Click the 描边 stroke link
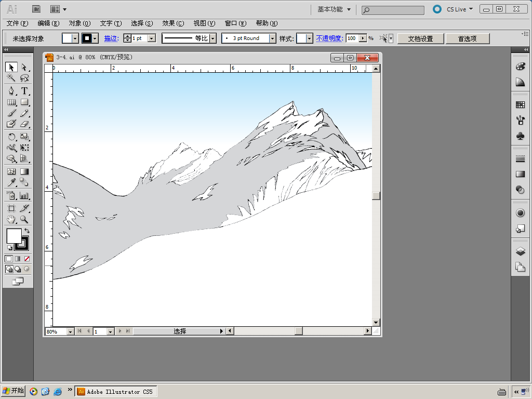Viewport: 532px width, 399px height. coord(111,38)
